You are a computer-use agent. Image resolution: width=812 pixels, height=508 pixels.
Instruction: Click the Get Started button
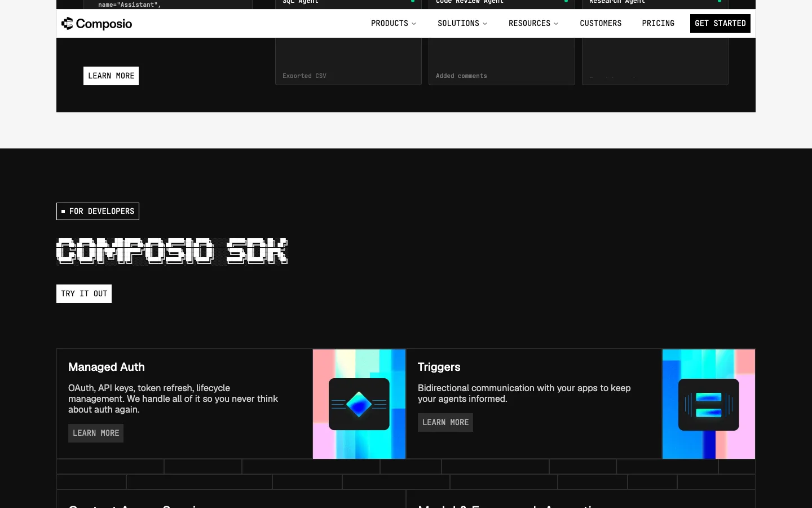click(720, 23)
